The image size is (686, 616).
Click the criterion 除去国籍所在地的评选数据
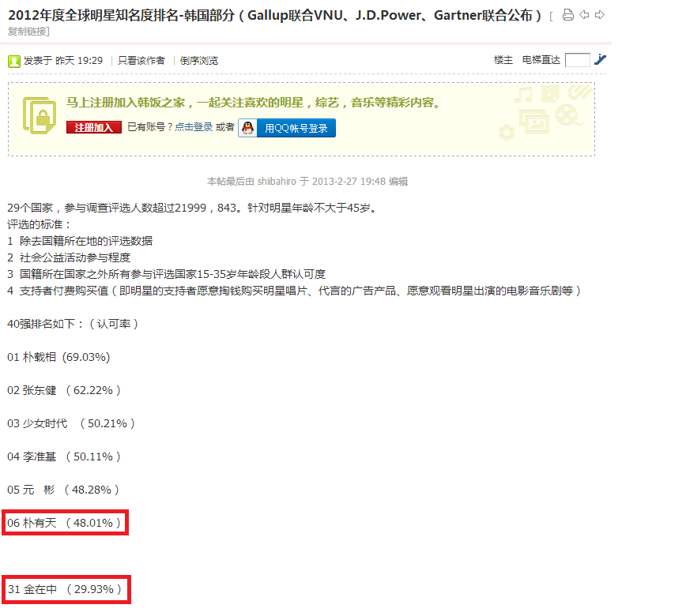coord(86,241)
